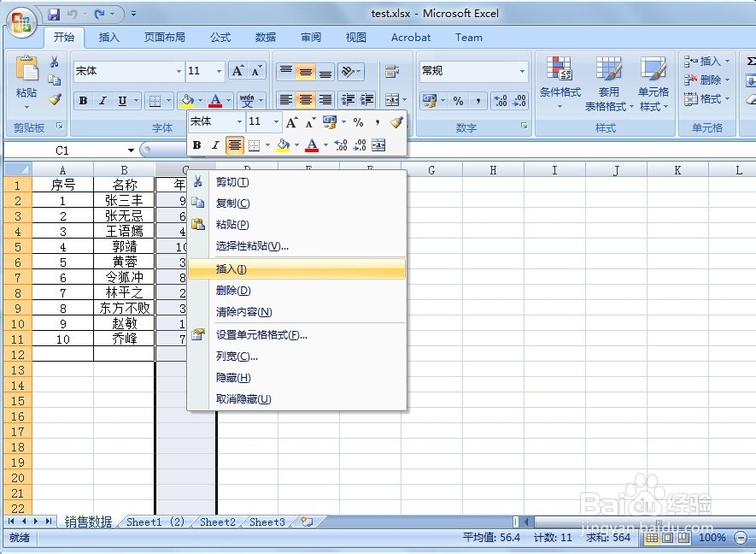Open ribbon font name 宋体 dropdown

(x=179, y=72)
